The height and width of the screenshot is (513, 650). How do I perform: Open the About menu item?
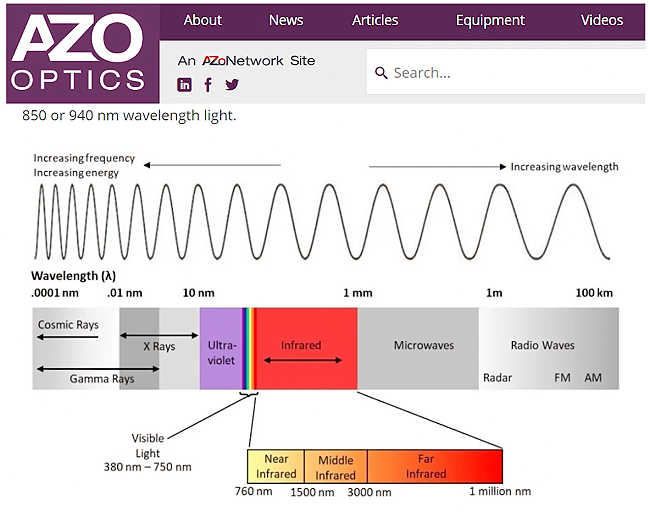(x=202, y=20)
